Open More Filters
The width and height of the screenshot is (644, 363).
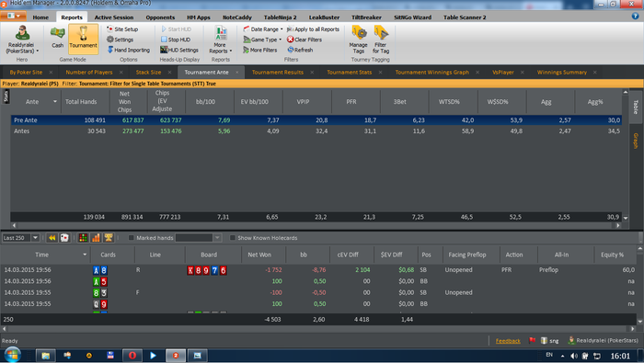tap(260, 50)
